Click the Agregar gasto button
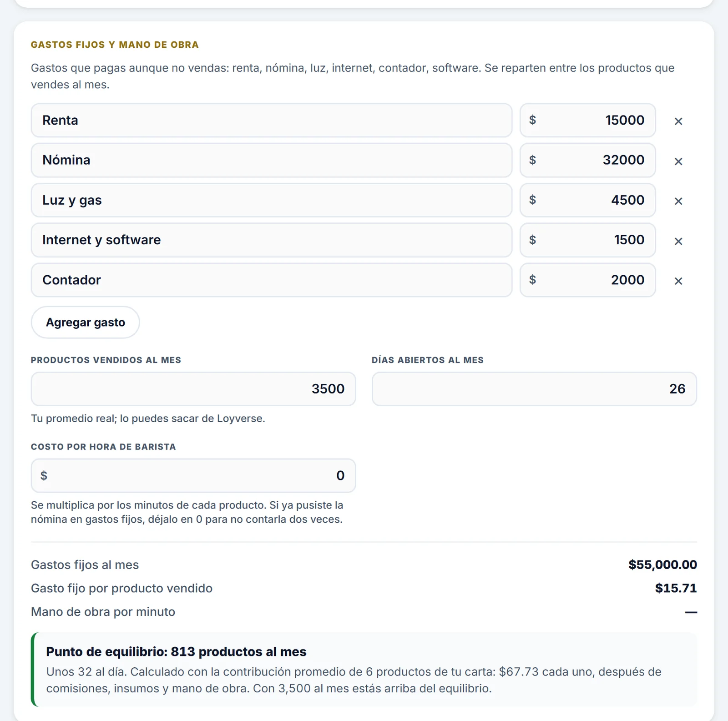The width and height of the screenshot is (728, 721). pyautogui.click(x=85, y=322)
